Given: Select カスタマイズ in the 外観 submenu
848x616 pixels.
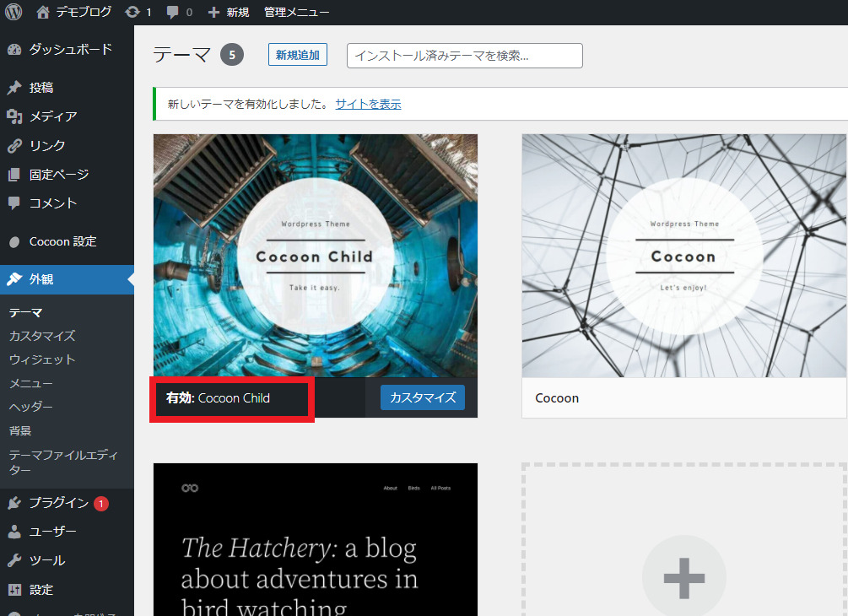Looking at the screenshot, I should (42, 336).
